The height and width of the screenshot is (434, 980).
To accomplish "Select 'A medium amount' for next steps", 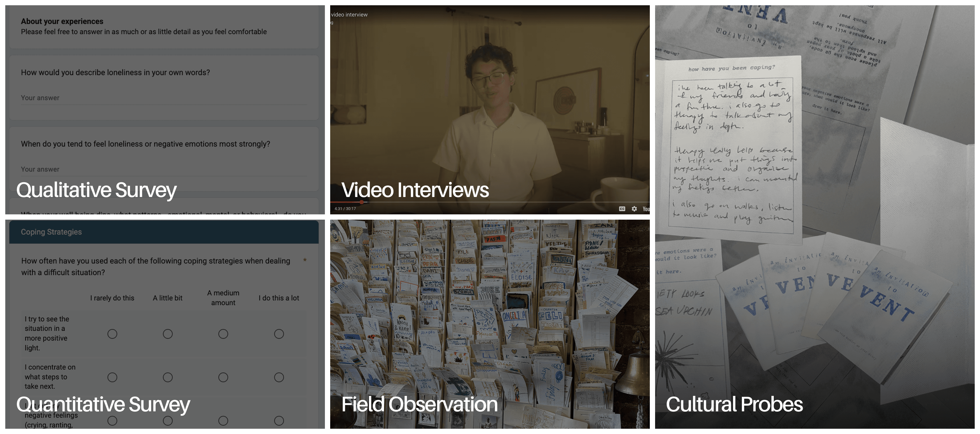I will coord(223,377).
